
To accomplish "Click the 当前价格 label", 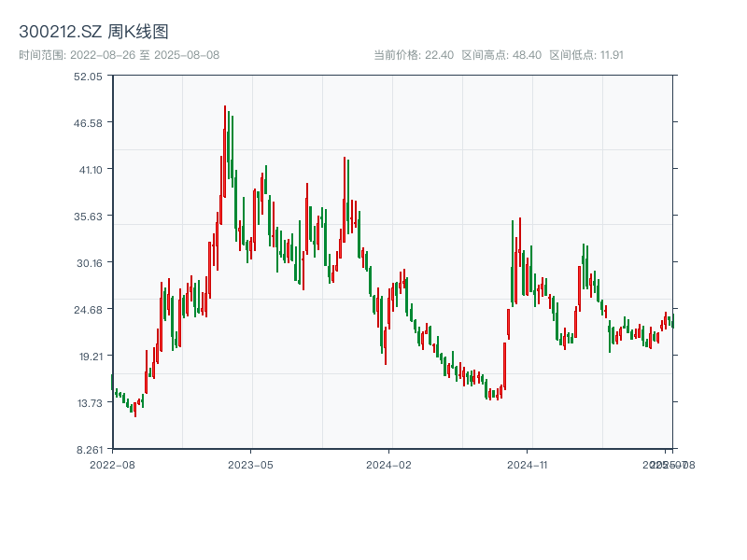I will pyautogui.click(x=394, y=54).
